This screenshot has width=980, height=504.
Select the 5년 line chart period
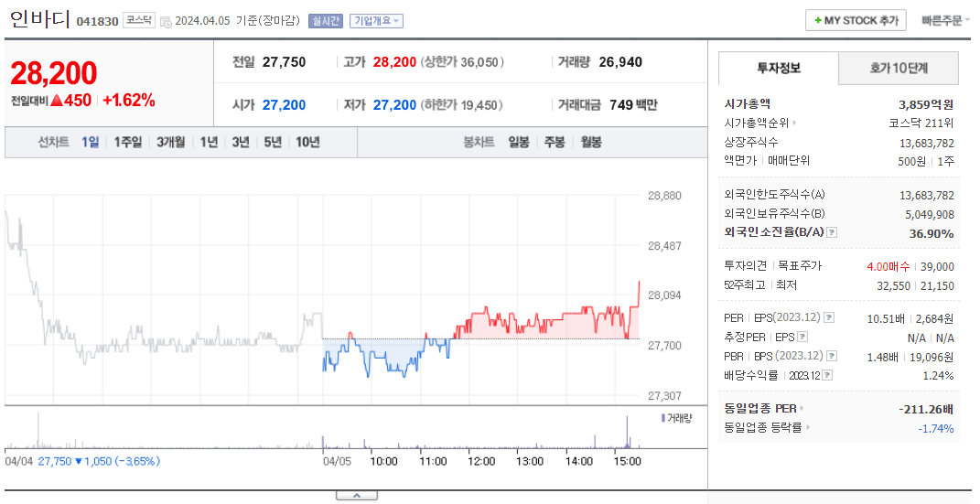point(273,143)
